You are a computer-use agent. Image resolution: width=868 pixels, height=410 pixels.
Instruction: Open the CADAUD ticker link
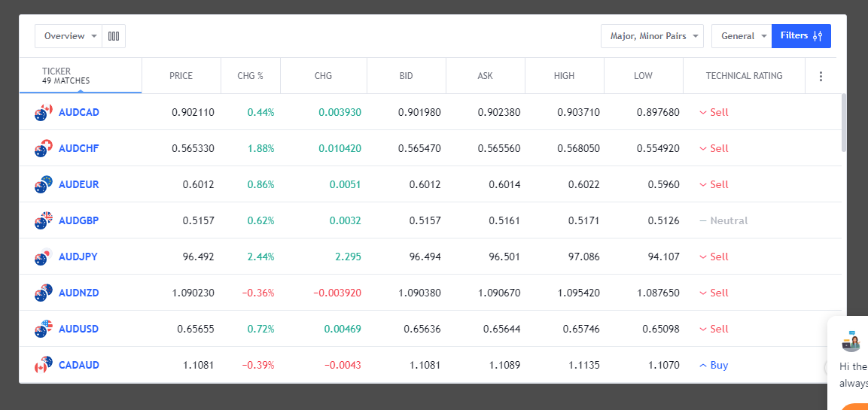tap(78, 365)
